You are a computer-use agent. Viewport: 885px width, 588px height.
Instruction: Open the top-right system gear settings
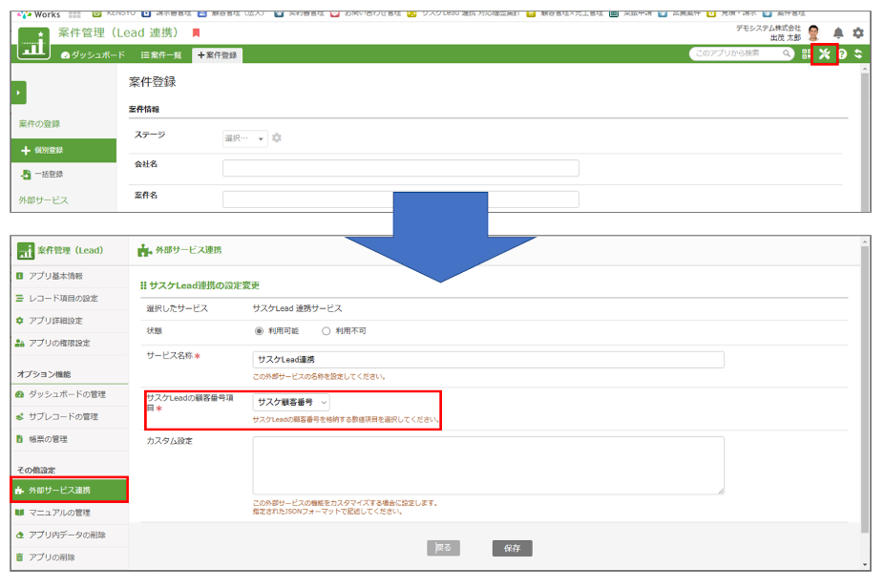pos(857,33)
